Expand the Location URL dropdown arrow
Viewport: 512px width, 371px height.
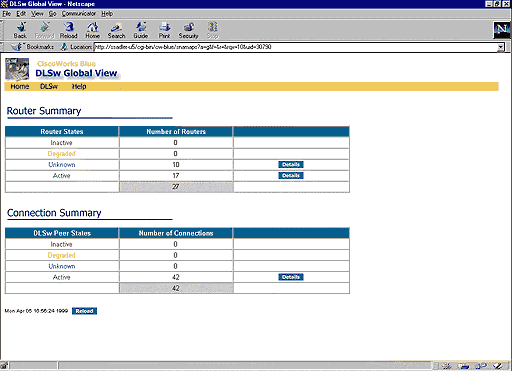point(501,47)
